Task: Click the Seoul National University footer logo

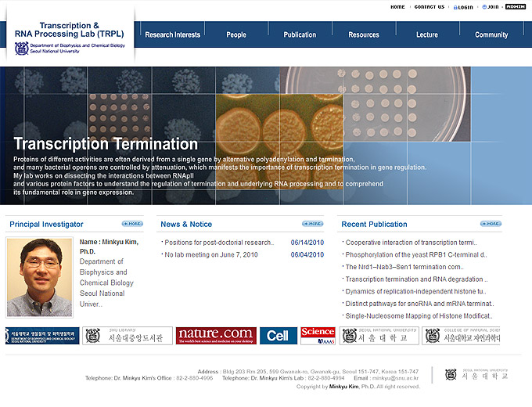Action: click(476, 375)
